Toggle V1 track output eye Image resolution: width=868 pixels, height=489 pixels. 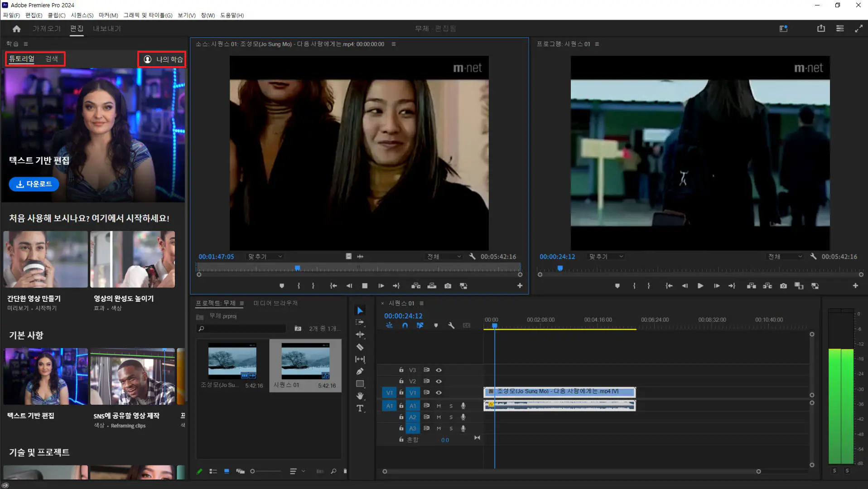coord(439,393)
